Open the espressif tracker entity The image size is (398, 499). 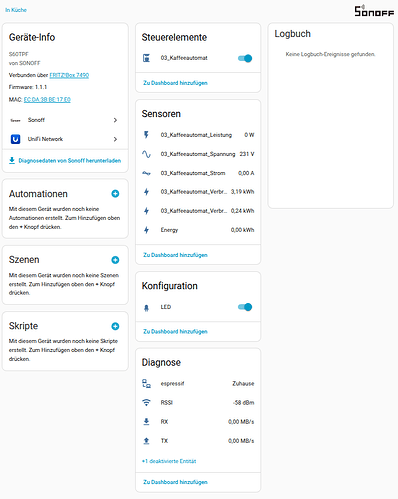pos(198,384)
